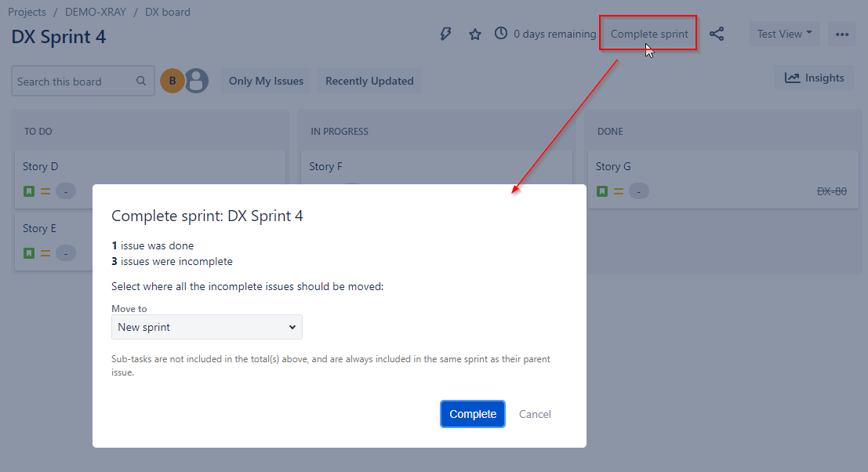868x472 pixels.
Task: Click the DX Sprint 4 title
Action: (x=59, y=37)
